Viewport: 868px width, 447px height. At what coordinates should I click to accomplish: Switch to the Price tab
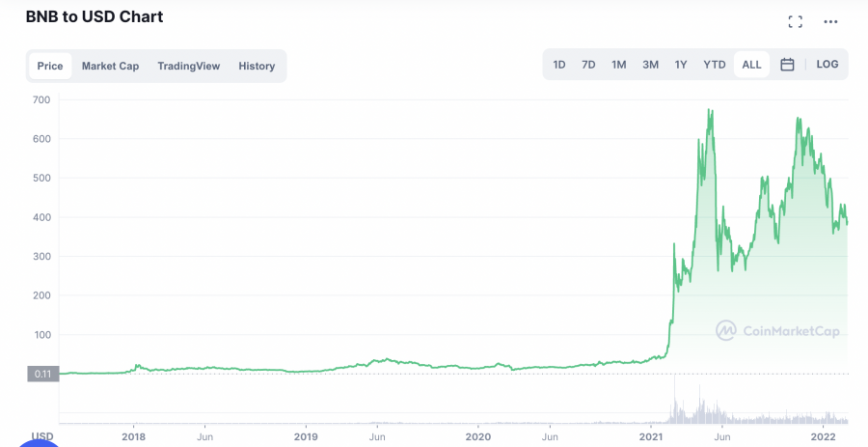coord(50,66)
